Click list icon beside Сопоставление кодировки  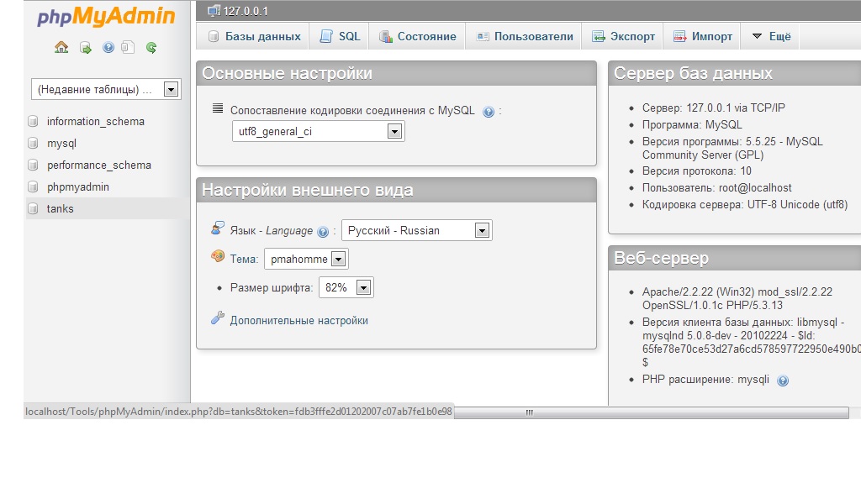tap(218, 108)
